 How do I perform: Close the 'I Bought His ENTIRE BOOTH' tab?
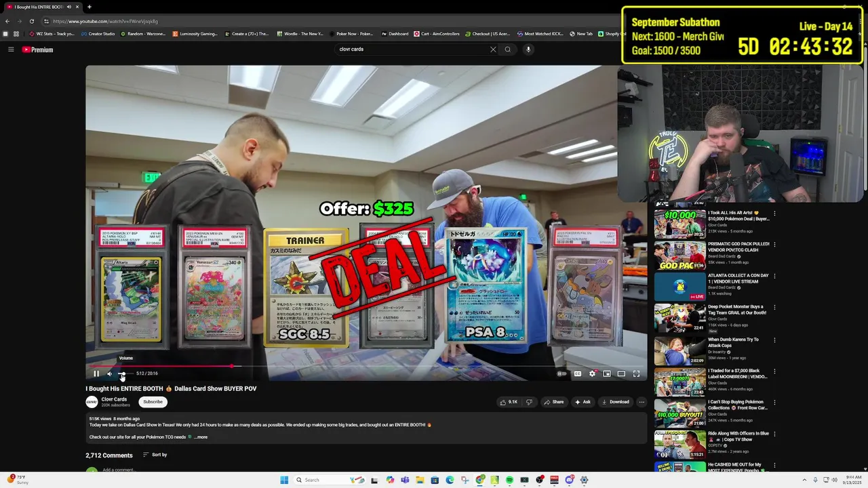[x=77, y=7]
